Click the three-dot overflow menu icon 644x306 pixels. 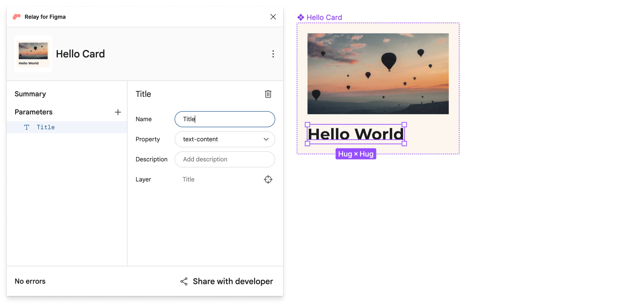272,54
